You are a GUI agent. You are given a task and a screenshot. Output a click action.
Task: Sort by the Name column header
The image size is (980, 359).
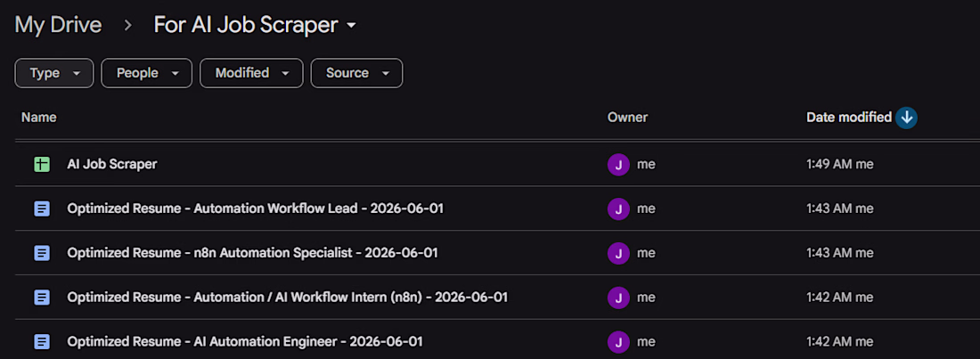[38, 118]
